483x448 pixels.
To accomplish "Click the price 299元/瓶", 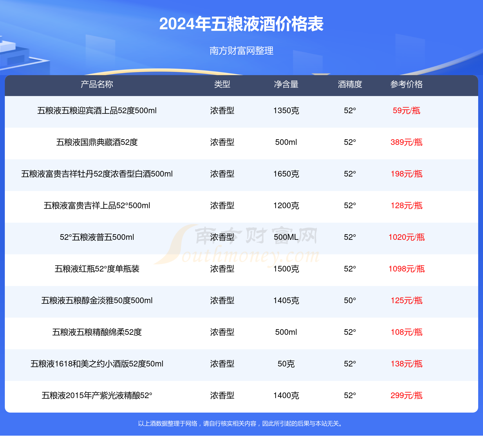I will pyautogui.click(x=407, y=395).
